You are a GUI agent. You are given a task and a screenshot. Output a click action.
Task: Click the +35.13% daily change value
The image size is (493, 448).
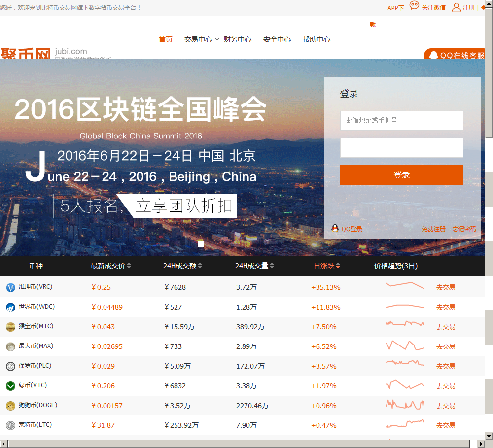pyautogui.click(x=326, y=287)
